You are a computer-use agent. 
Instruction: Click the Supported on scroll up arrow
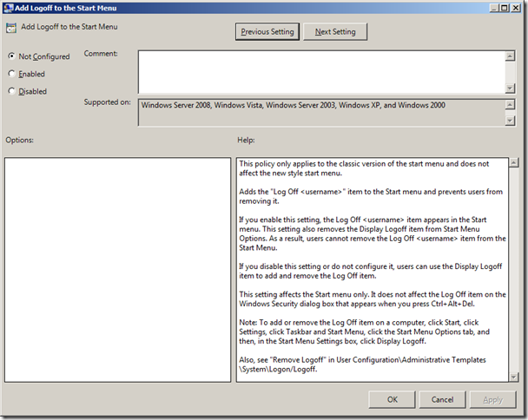tap(510, 105)
